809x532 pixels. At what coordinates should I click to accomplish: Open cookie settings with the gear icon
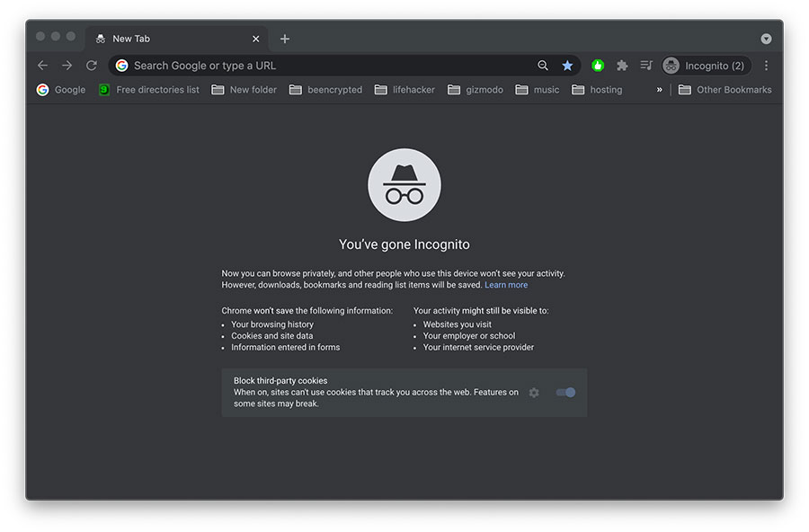click(534, 393)
